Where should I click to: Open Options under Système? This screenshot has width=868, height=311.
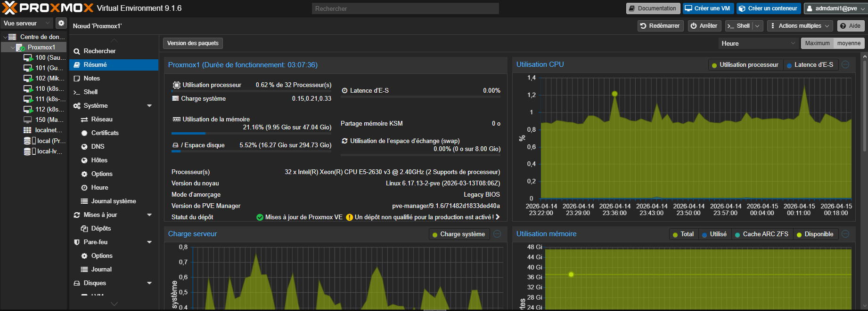click(114, 174)
